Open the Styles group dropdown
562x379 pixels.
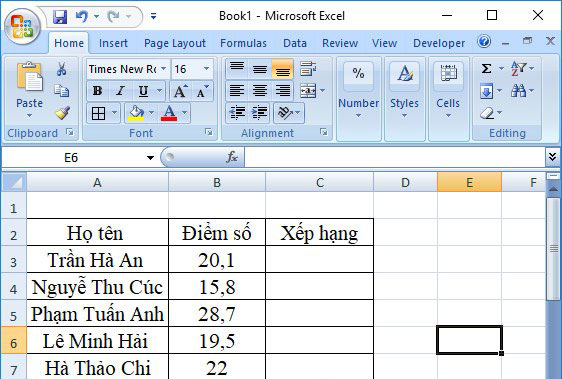(x=404, y=99)
